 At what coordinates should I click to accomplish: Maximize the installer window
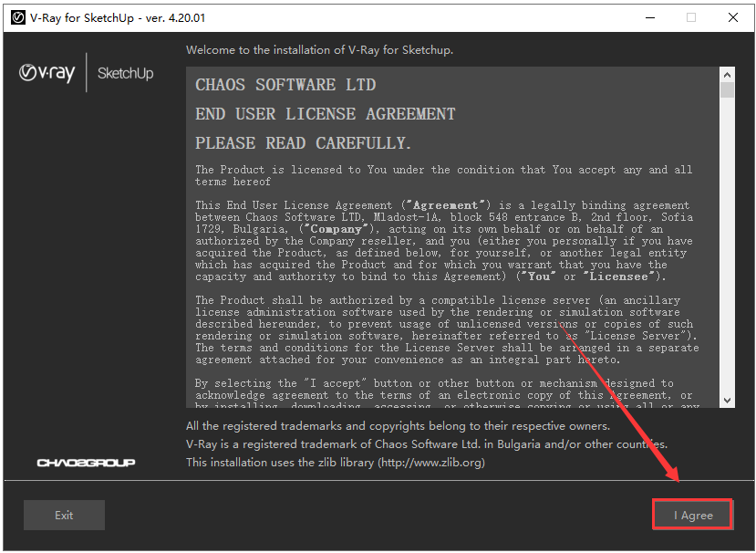[691, 18]
